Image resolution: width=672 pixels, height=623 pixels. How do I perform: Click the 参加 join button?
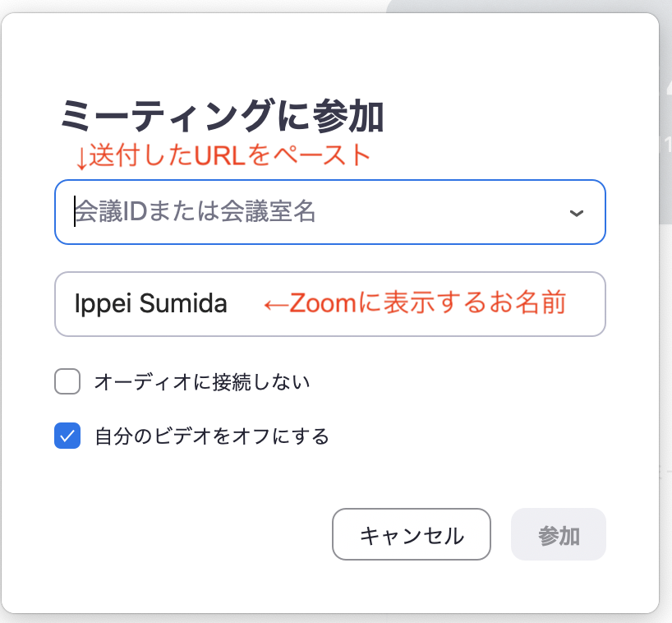pyautogui.click(x=559, y=534)
